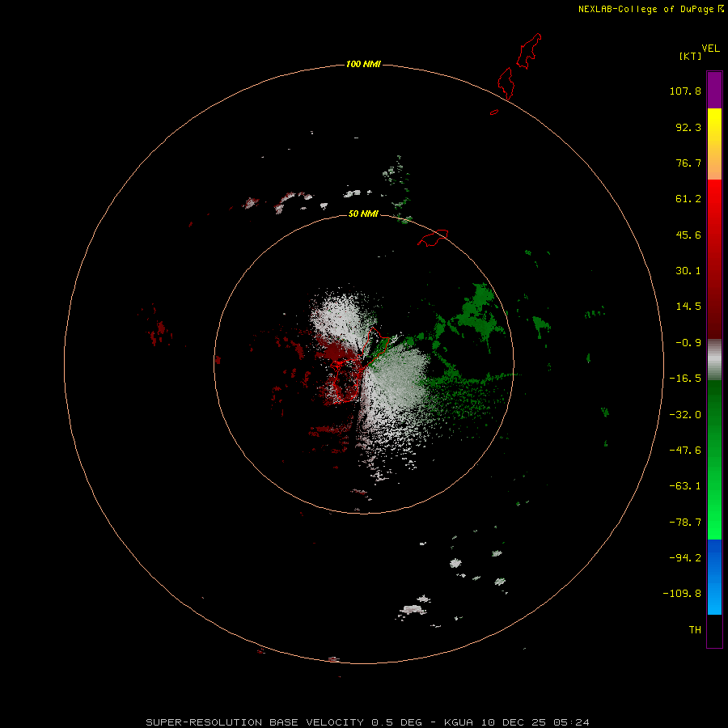Click the blue segment of color bar

[x=714, y=577]
